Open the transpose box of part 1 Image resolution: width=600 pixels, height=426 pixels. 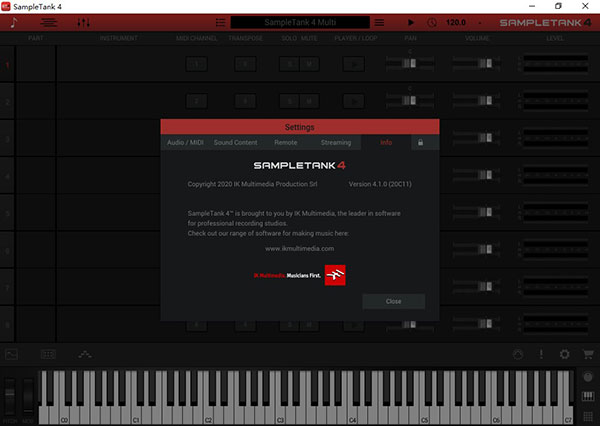pyautogui.click(x=245, y=64)
